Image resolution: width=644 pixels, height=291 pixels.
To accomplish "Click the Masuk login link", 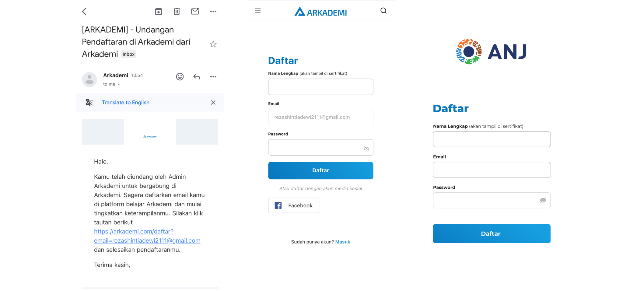I will tap(343, 242).
